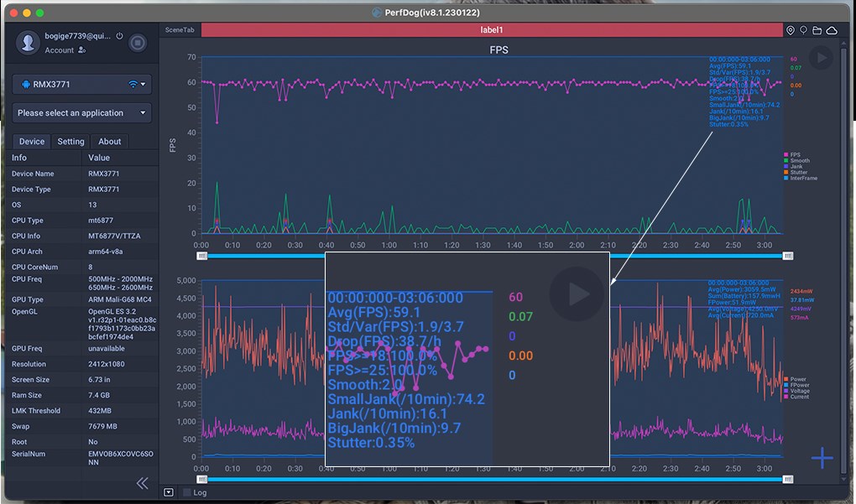Toggle the FPower legend series
This screenshot has height=504, width=856.
coord(796,385)
